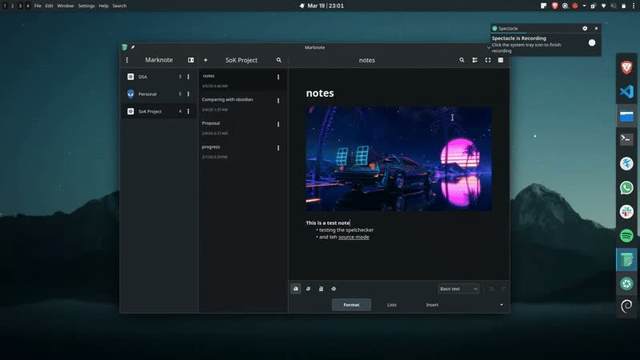Click the 'notes' heading in the editor
Image resolution: width=640 pixels, height=360 pixels.
320,93
